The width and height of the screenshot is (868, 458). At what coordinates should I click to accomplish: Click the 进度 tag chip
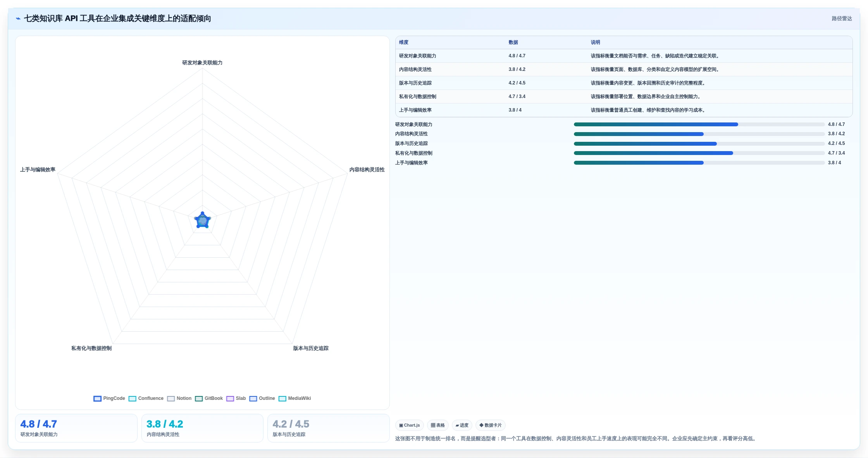(462, 425)
